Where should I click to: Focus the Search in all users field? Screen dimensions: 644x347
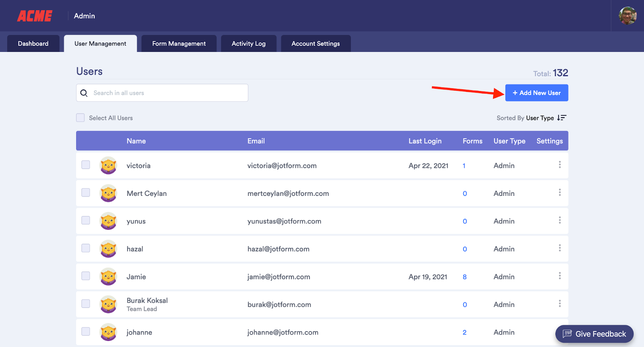pos(167,93)
